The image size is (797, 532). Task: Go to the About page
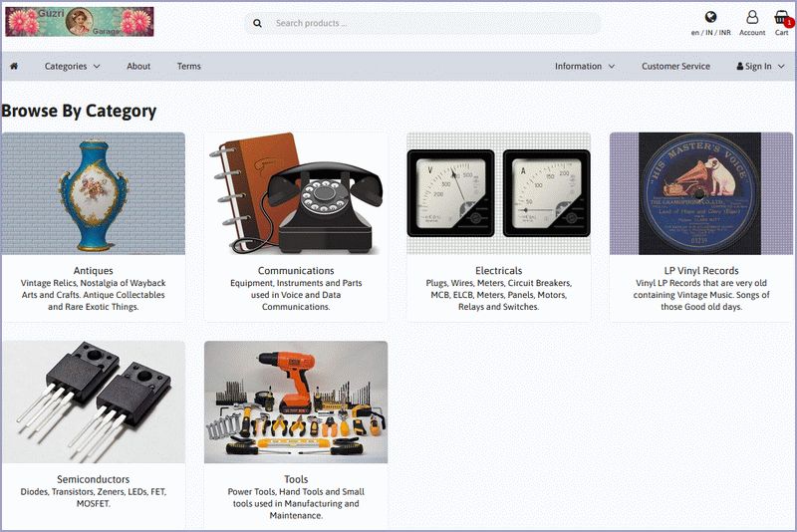pyautogui.click(x=138, y=67)
